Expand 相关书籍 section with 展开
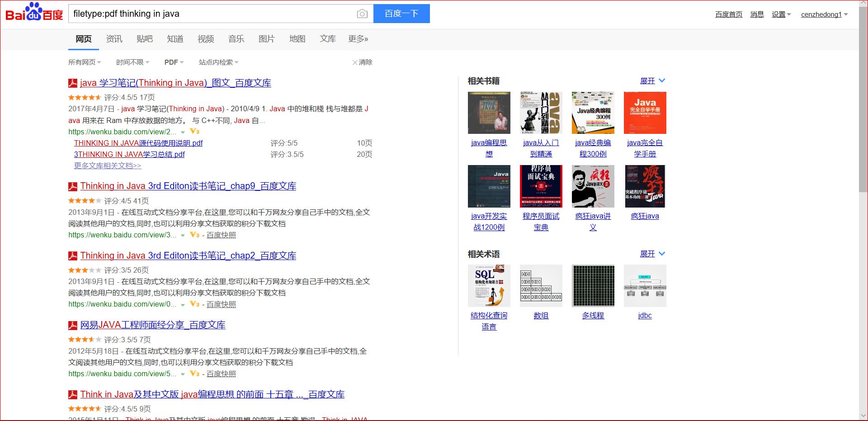The width and height of the screenshot is (868, 421). pyautogui.click(x=652, y=81)
